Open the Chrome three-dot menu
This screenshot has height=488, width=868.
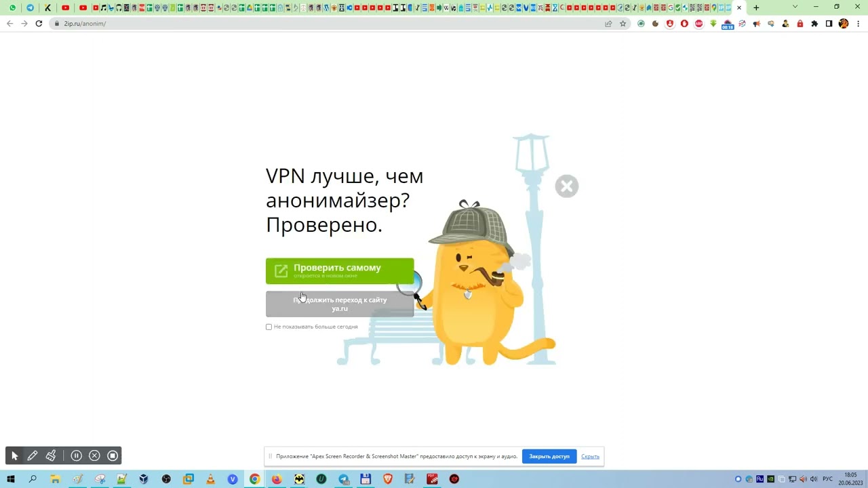click(x=858, y=24)
